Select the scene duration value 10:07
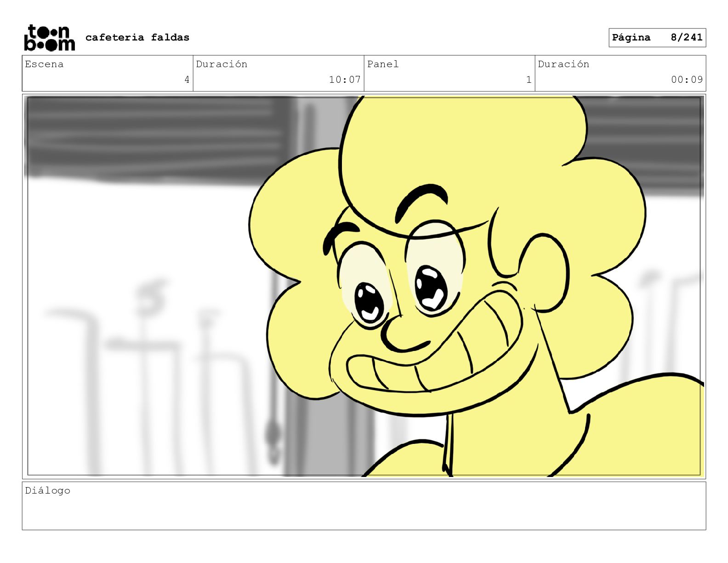Screen dimensions: 728x563 pyautogui.click(x=345, y=80)
